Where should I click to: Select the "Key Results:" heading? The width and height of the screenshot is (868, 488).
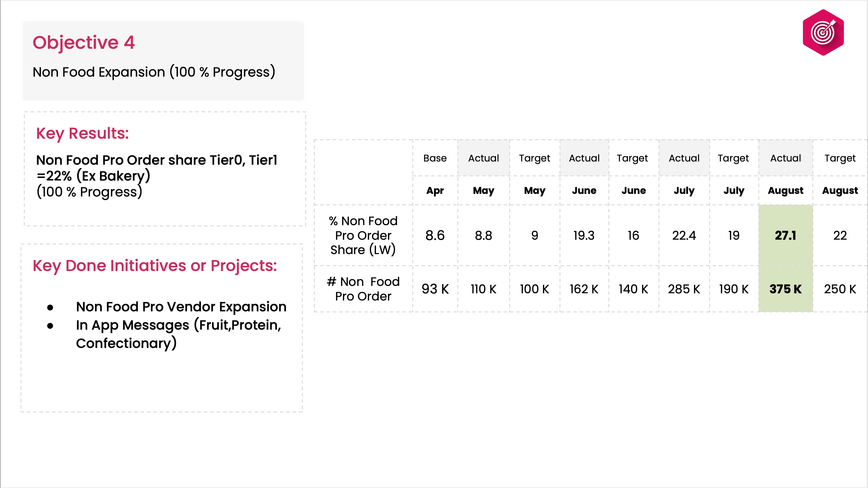pyautogui.click(x=82, y=134)
